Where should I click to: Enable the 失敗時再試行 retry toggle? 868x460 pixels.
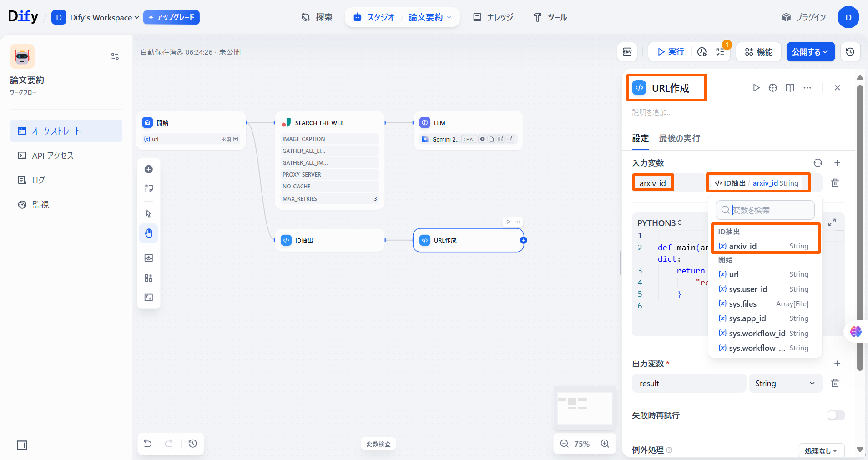[836, 415]
